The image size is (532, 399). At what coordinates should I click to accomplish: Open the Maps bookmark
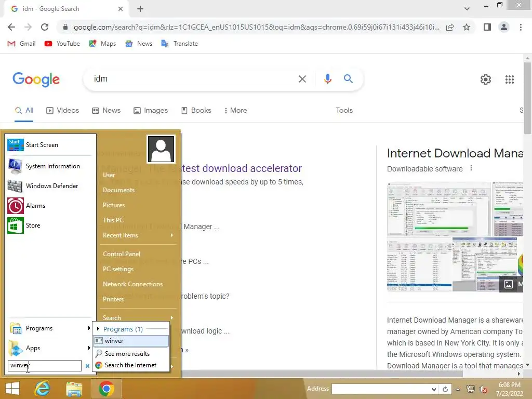(x=102, y=44)
